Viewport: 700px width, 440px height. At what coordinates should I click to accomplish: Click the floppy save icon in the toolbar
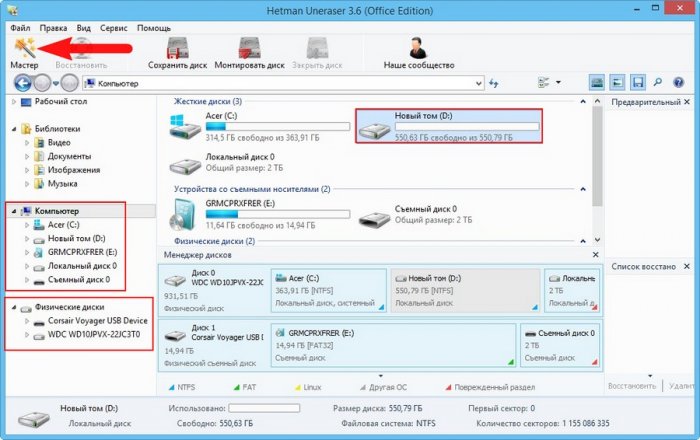pos(638,83)
